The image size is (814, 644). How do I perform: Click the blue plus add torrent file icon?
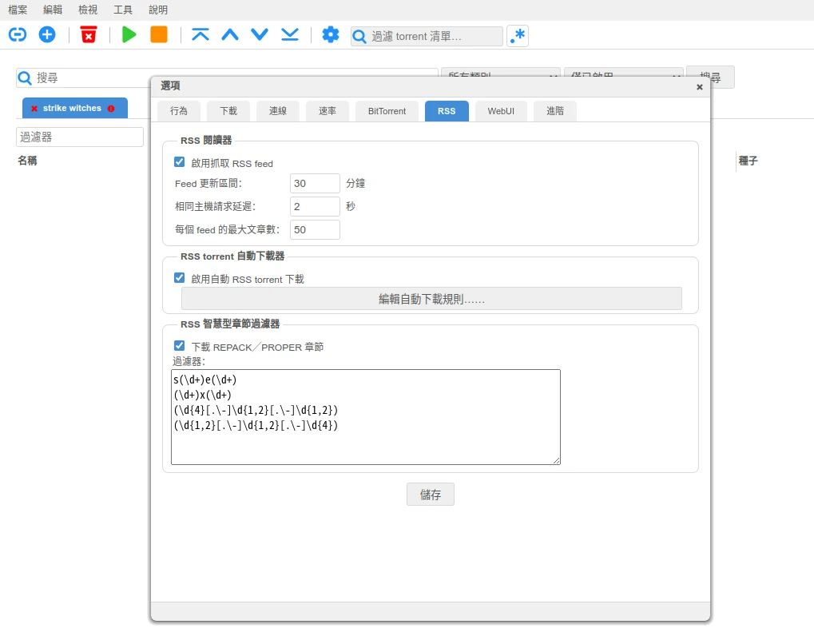point(47,34)
